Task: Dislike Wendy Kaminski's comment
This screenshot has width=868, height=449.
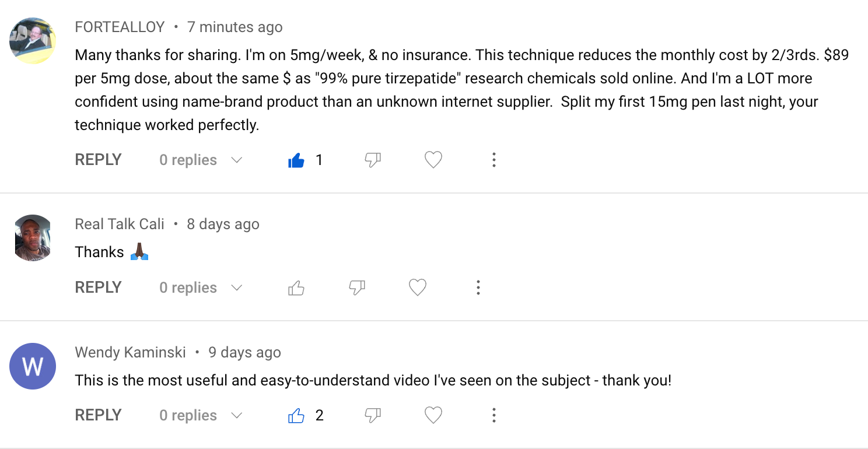Action: click(373, 415)
